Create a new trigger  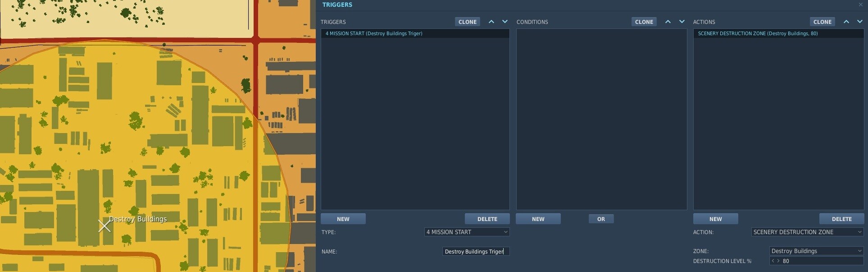coord(343,219)
